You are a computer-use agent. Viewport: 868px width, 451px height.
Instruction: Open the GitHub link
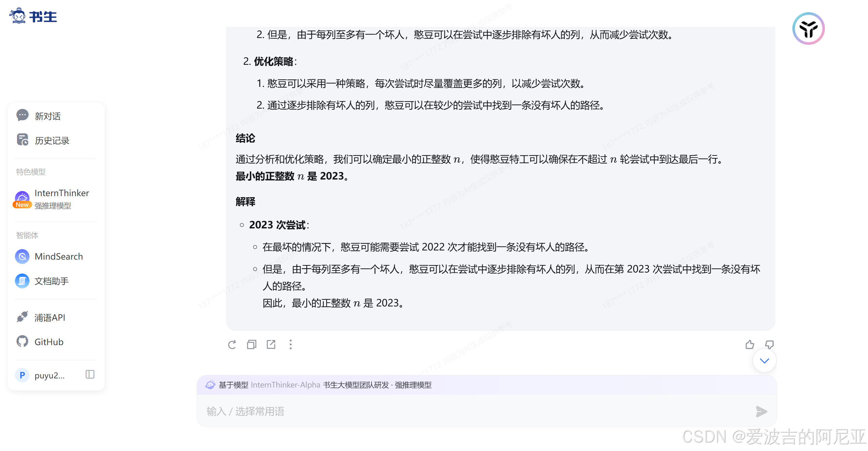(49, 342)
